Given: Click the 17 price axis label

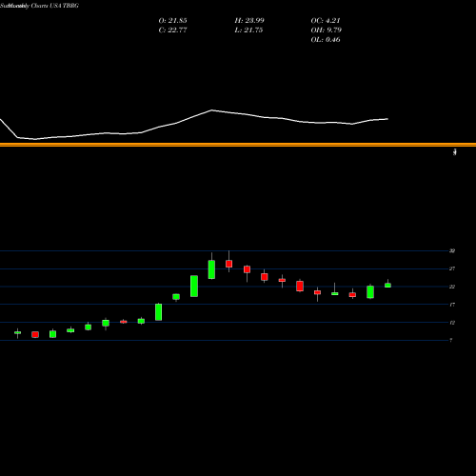Looking at the screenshot, I should (x=452, y=305).
